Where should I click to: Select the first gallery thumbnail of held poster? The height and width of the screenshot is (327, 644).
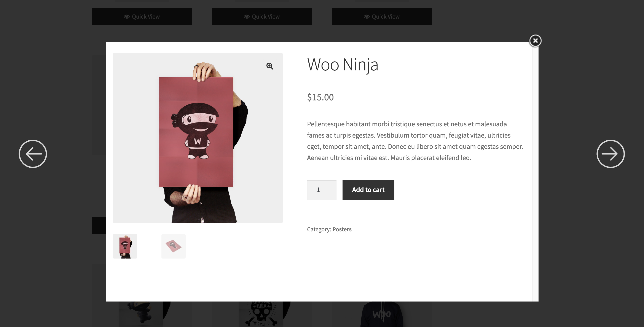[x=125, y=246]
